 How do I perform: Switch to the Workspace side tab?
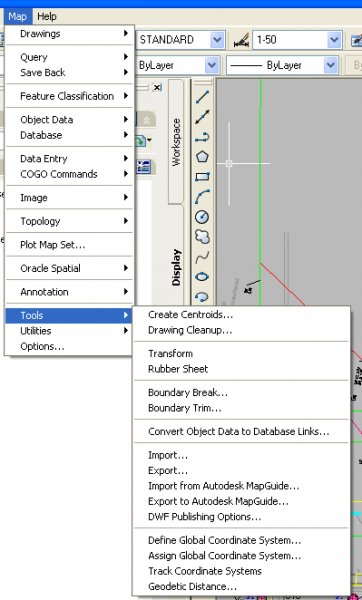pos(176,142)
